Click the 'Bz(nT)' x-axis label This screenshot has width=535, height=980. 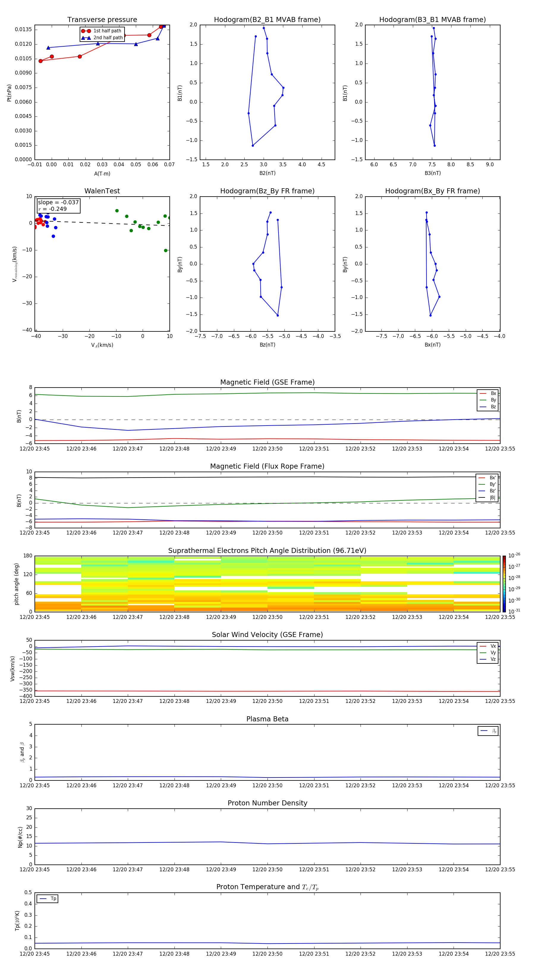click(267, 345)
